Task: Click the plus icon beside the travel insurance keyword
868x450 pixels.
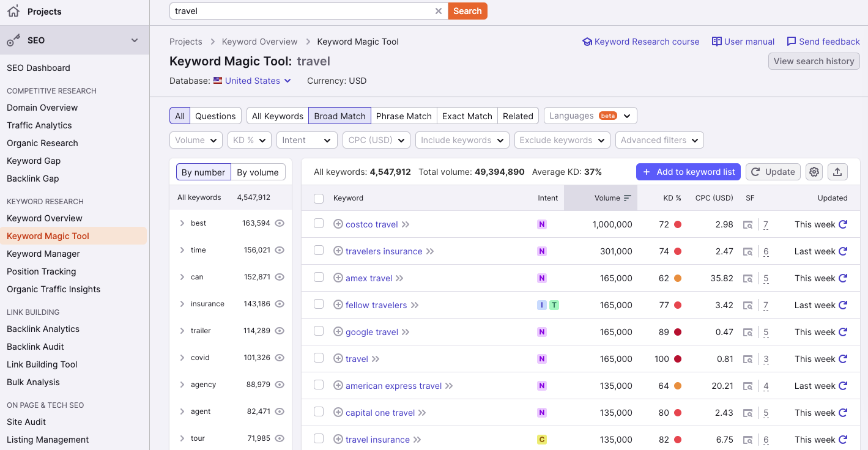Action: tap(338, 439)
